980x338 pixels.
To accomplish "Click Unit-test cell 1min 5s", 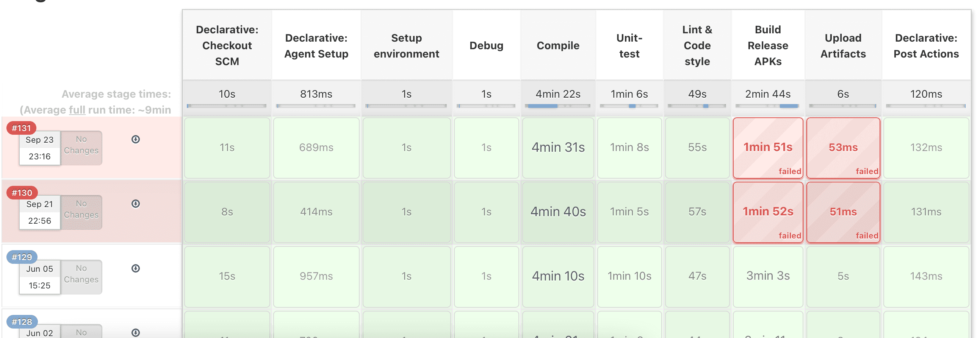I will pyautogui.click(x=629, y=212).
